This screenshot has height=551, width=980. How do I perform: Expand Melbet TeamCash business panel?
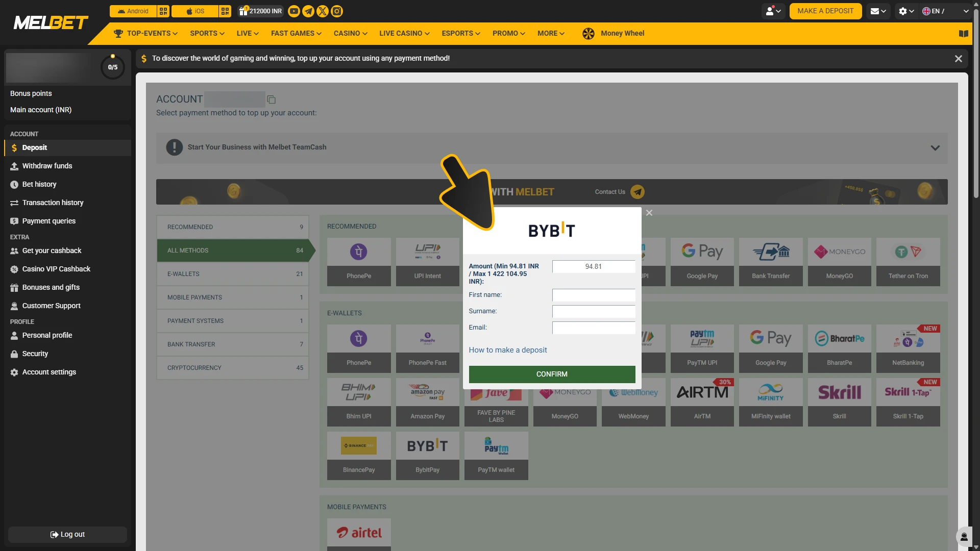click(552, 148)
